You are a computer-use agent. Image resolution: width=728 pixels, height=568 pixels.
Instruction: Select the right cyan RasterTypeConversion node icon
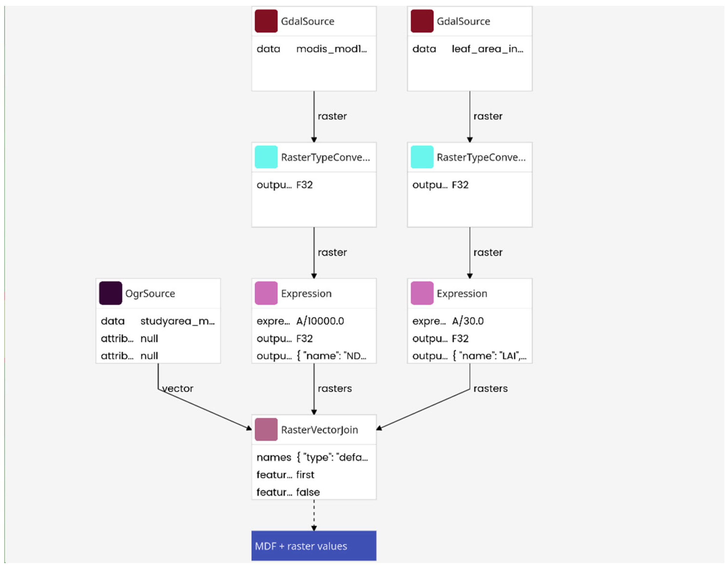click(422, 157)
